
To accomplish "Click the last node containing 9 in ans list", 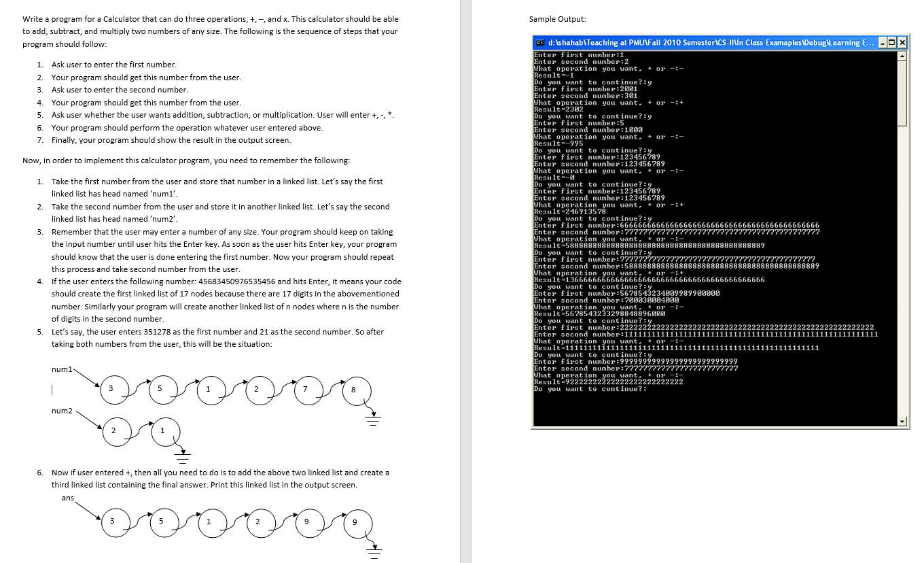I will (x=358, y=522).
